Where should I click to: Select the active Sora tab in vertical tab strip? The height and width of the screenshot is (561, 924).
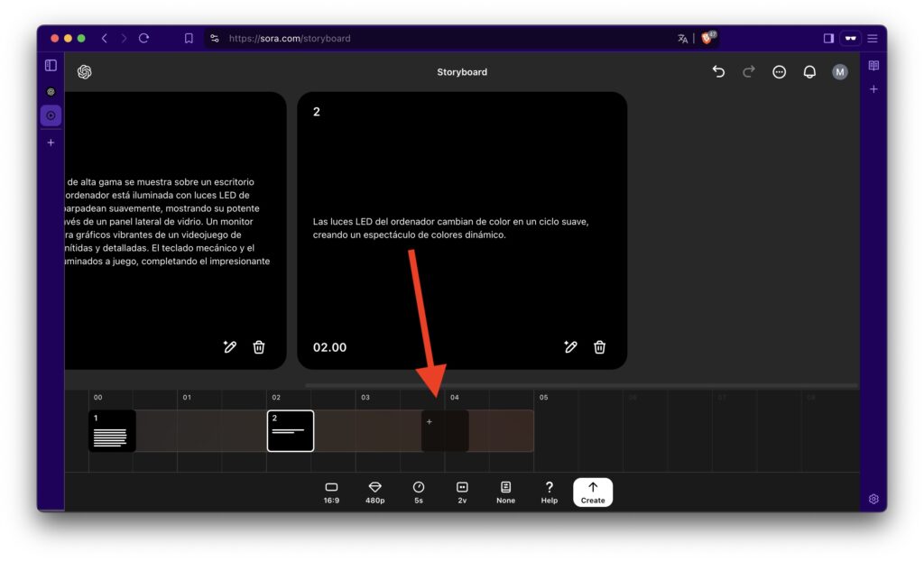51,115
